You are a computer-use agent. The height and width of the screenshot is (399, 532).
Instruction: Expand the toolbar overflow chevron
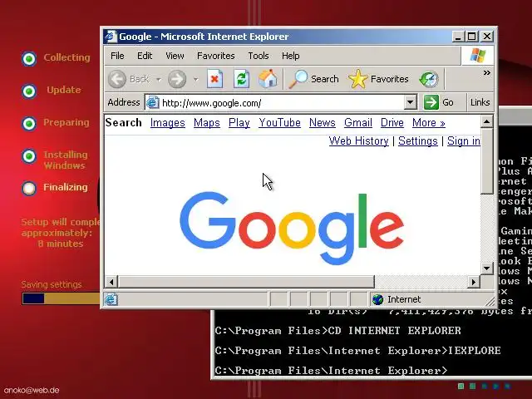point(487,72)
